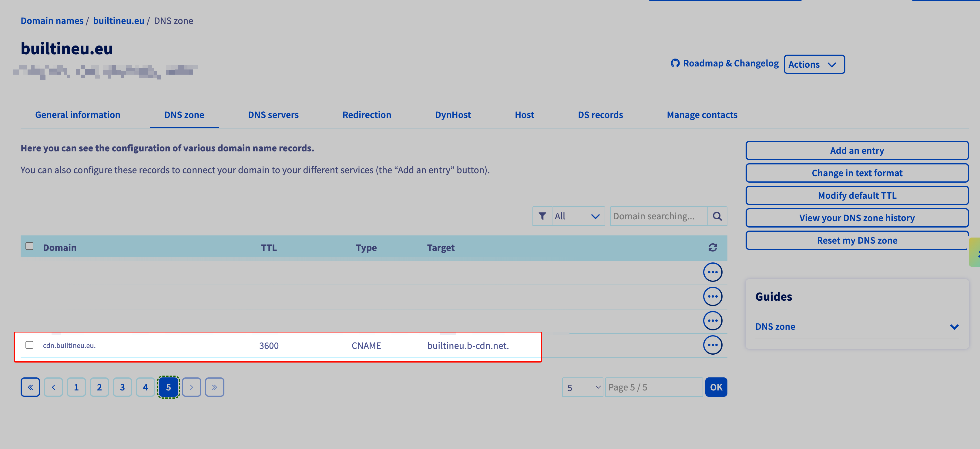This screenshot has height=449, width=980.
Task: Click pagination page 3 button
Action: [122, 387]
